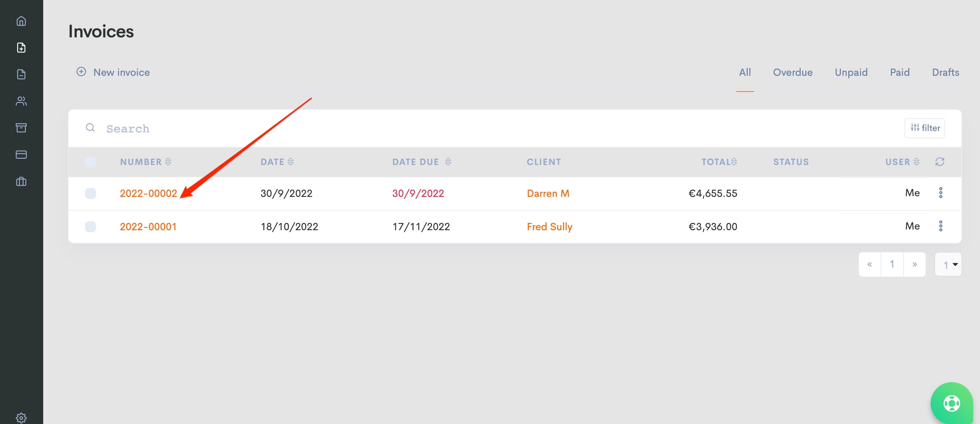
Task: Switch to the Drafts tab
Action: point(945,72)
